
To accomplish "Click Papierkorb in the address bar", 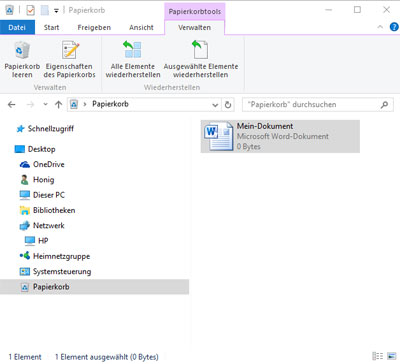I will [x=110, y=104].
